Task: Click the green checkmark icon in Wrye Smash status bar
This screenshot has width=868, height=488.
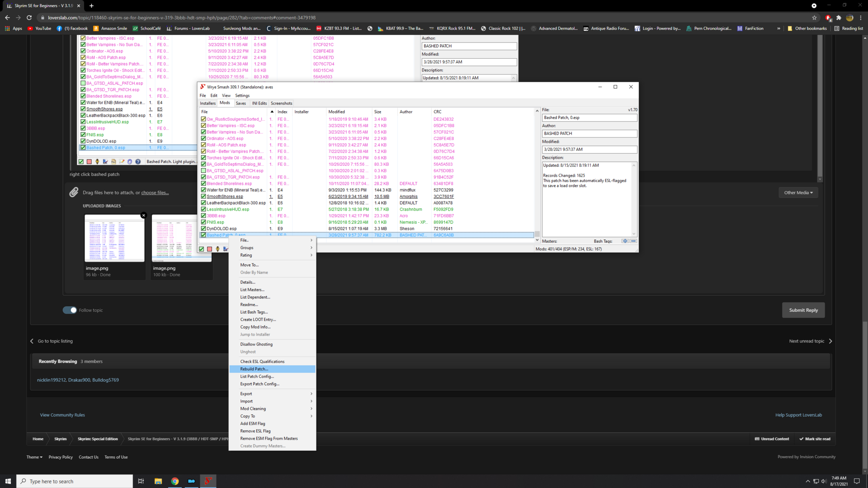Action: (x=201, y=249)
